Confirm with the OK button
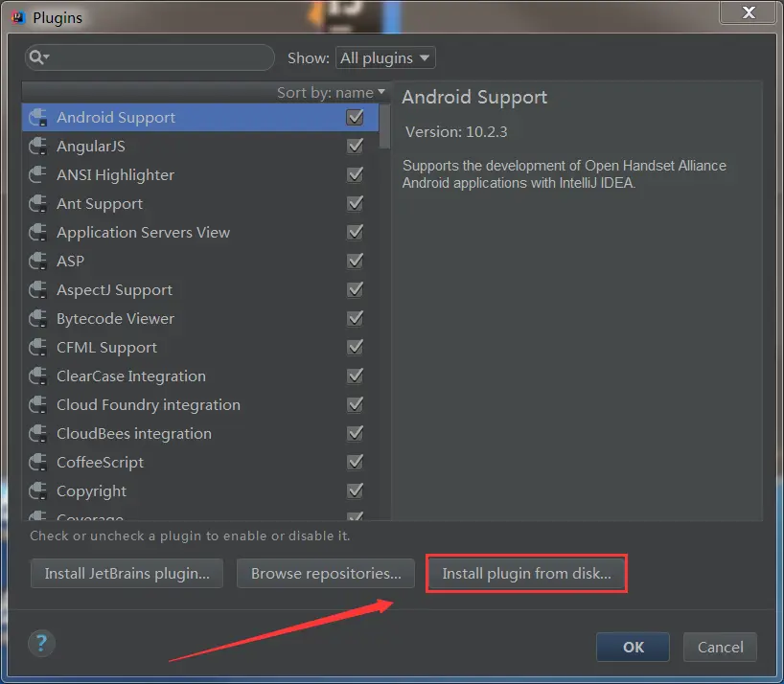784x684 pixels. pos(633,647)
